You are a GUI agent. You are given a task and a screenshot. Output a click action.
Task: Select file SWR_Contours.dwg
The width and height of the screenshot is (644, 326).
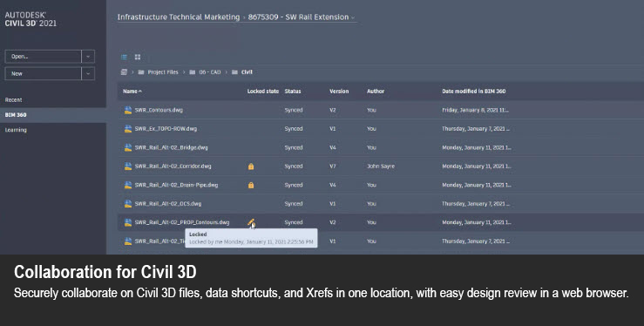(x=159, y=110)
